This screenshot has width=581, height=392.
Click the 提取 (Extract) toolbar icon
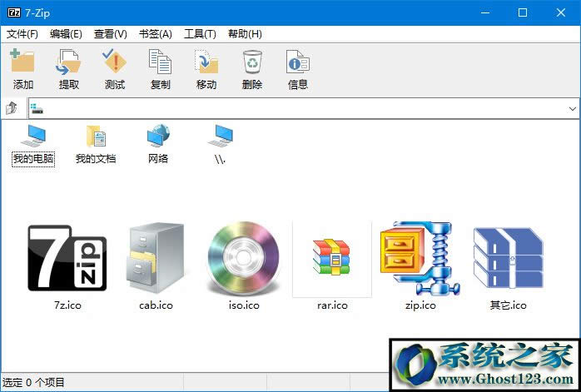point(68,62)
